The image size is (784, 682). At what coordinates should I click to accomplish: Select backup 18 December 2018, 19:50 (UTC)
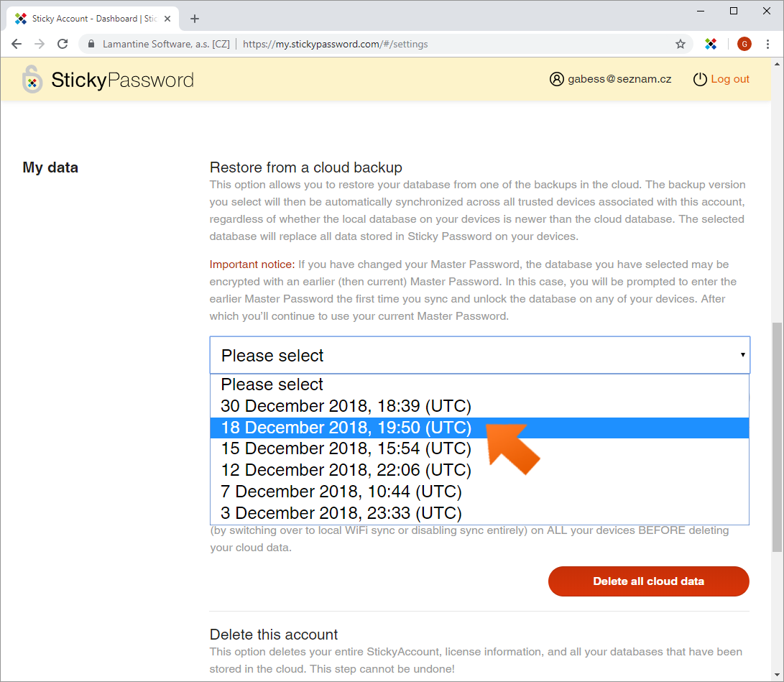(479, 428)
